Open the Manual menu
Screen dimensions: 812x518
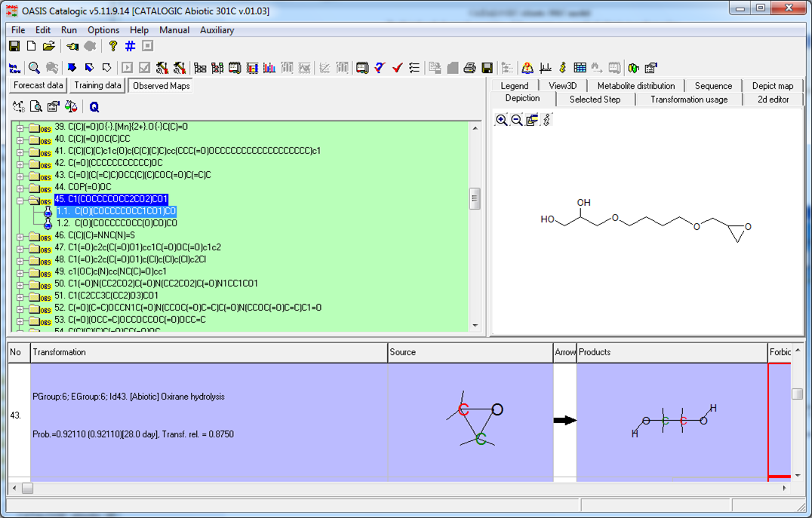174,30
